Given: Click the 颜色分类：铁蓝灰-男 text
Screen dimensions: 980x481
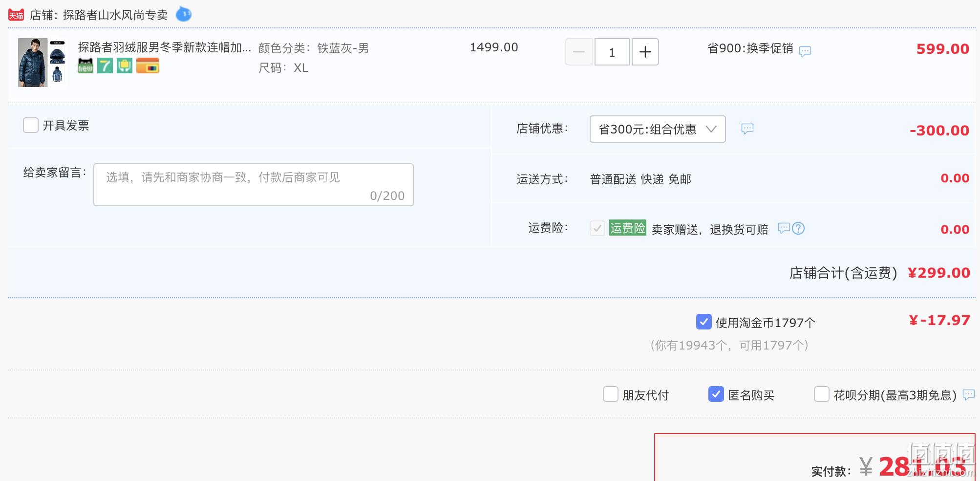Looking at the screenshot, I should (314, 48).
